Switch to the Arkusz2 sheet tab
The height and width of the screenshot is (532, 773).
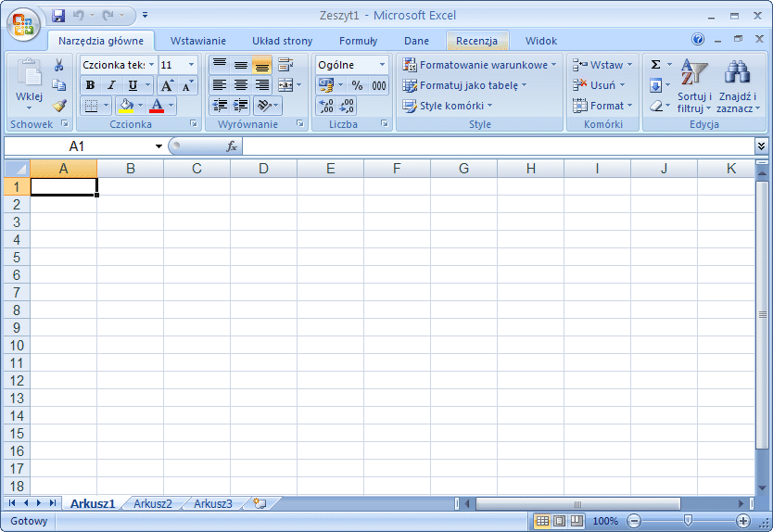pyautogui.click(x=153, y=503)
